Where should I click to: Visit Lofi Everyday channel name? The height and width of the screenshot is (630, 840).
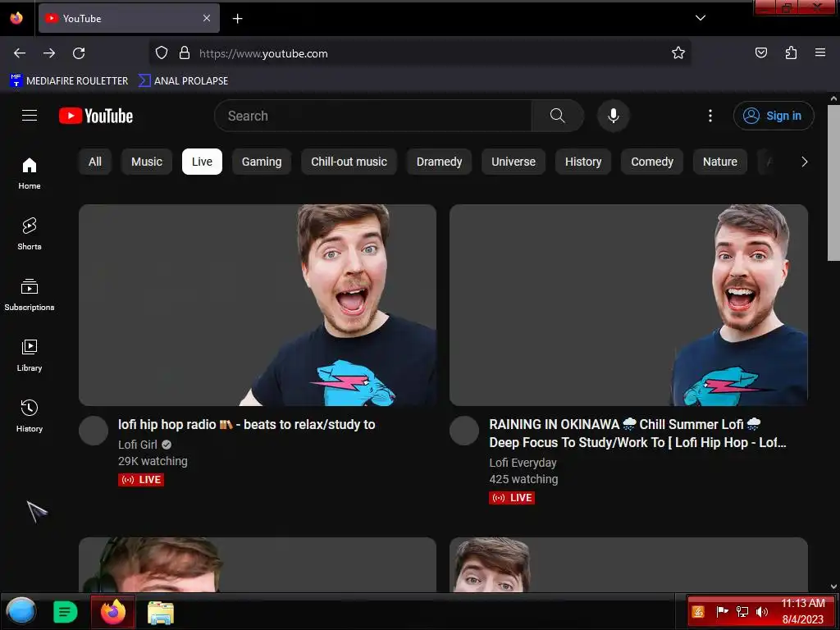tap(523, 463)
